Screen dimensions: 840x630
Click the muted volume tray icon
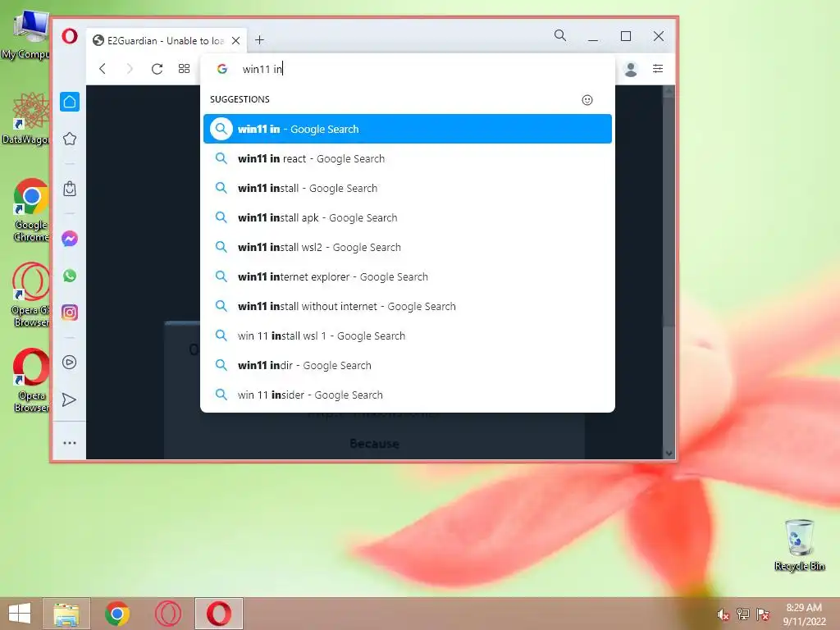click(723, 614)
